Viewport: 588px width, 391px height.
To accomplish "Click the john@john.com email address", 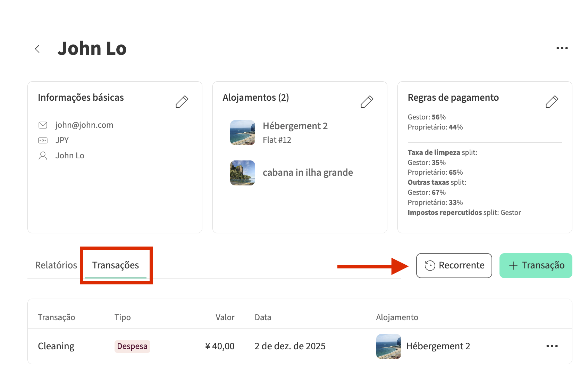I will pos(84,125).
